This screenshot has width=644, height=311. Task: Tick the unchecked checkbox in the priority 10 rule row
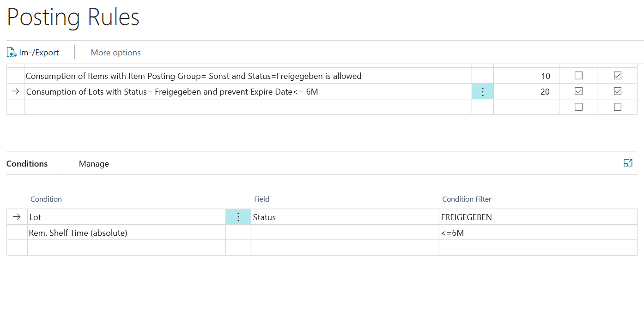[x=578, y=76]
